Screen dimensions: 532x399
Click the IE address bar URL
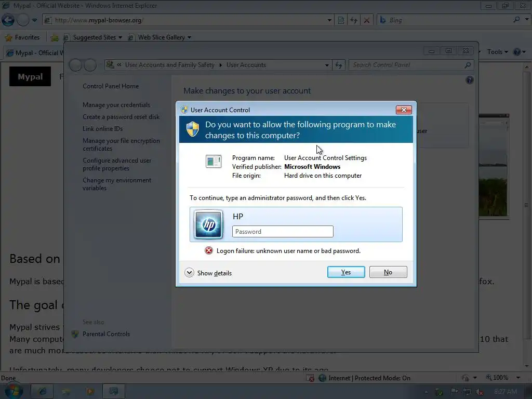[99, 20]
